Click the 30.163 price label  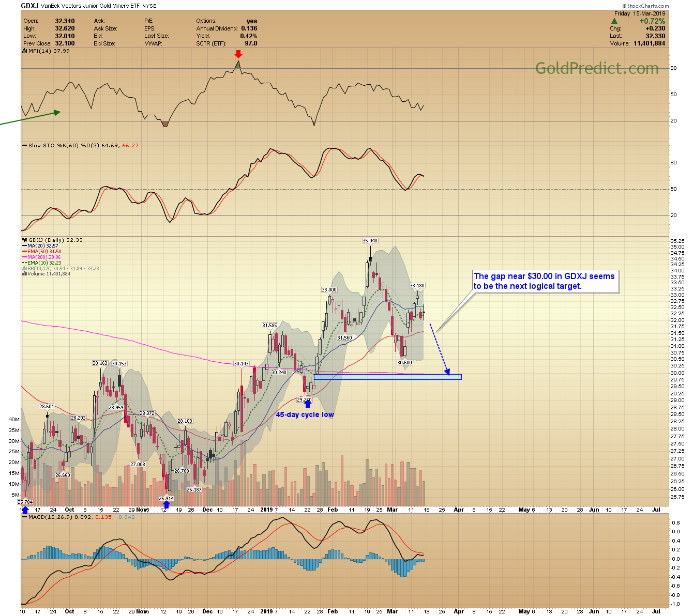click(x=100, y=363)
